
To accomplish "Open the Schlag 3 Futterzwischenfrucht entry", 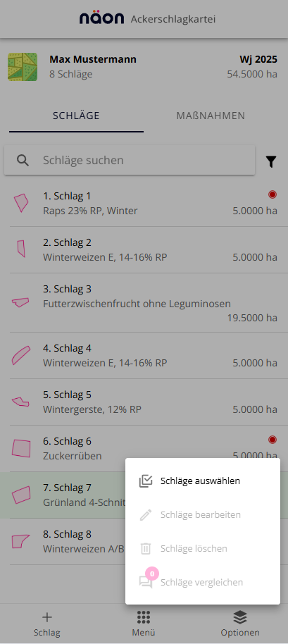I will tap(144, 303).
